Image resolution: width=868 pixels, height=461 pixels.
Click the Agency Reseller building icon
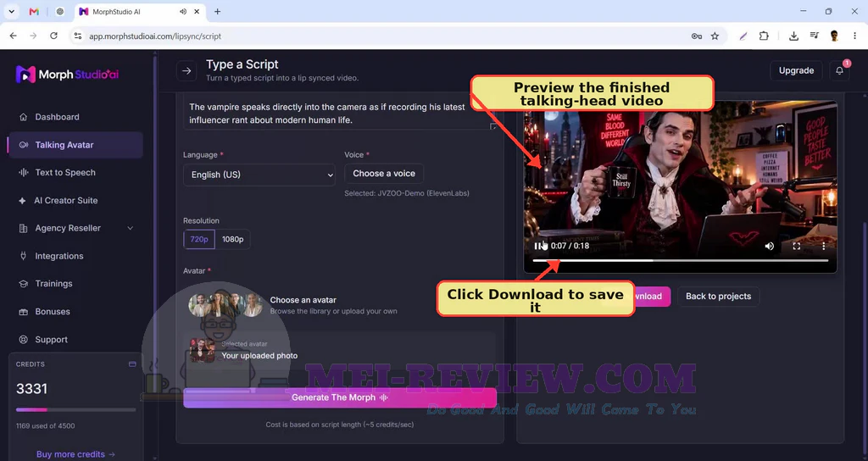pyautogui.click(x=23, y=228)
